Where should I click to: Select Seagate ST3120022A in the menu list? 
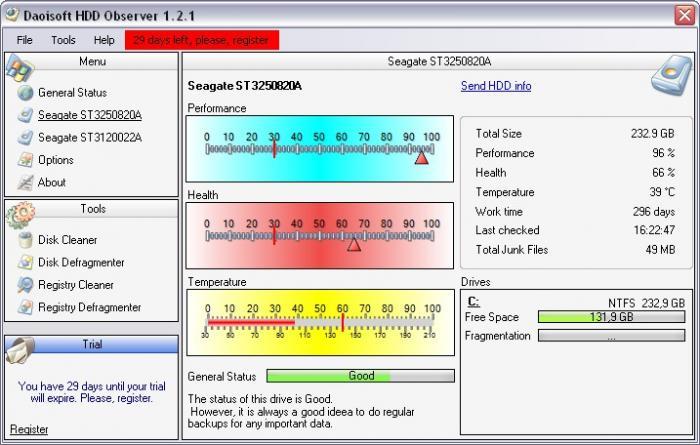click(x=90, y=137)
